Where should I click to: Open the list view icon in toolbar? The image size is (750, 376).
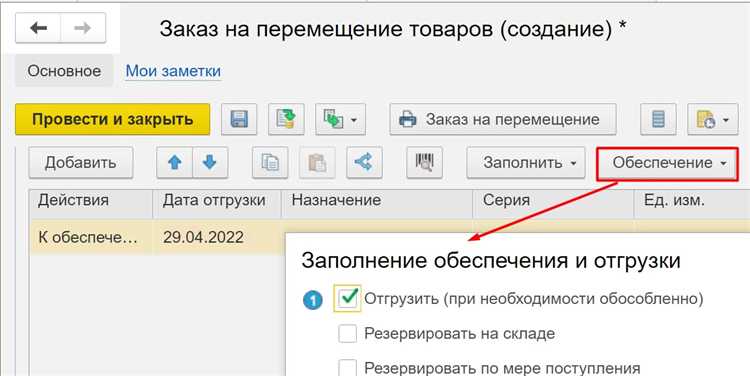(658, 119)
